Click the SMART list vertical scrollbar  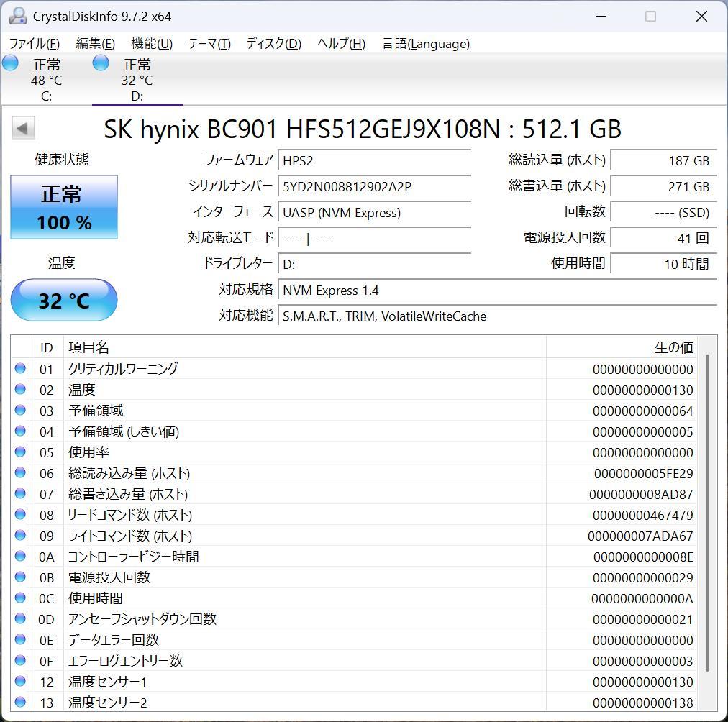[708, 513]
